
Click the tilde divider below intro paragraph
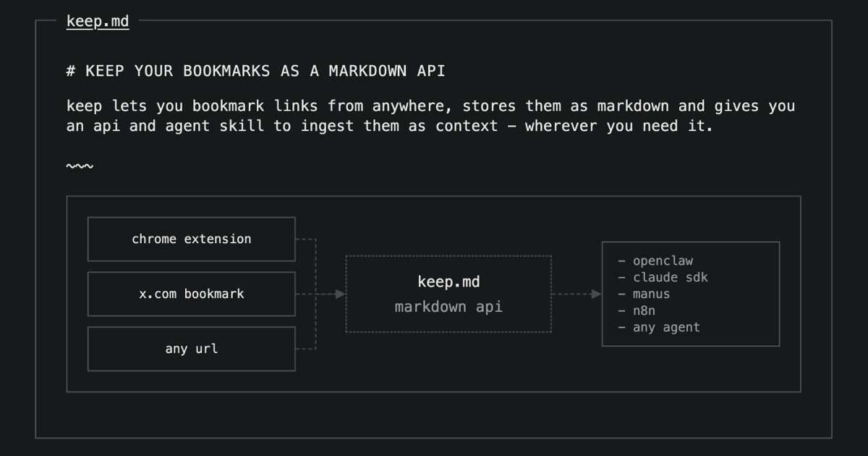80,166
